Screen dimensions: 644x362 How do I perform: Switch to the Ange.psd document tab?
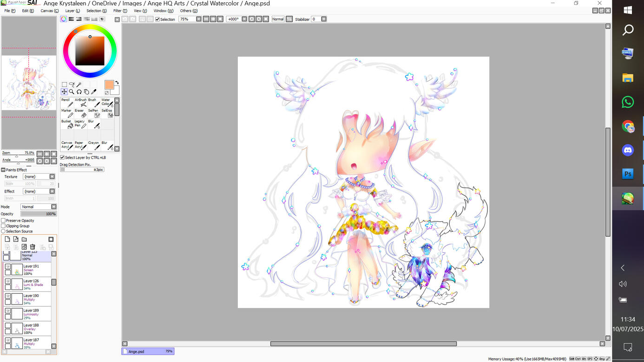148,352
